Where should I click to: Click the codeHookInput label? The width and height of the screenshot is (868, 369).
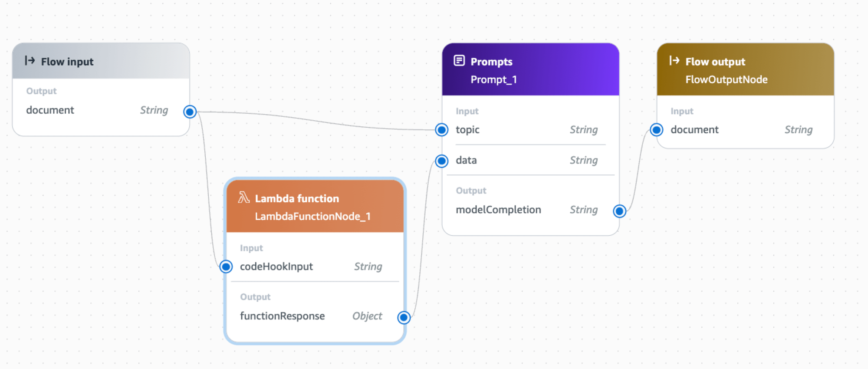[x=276, y=267]
